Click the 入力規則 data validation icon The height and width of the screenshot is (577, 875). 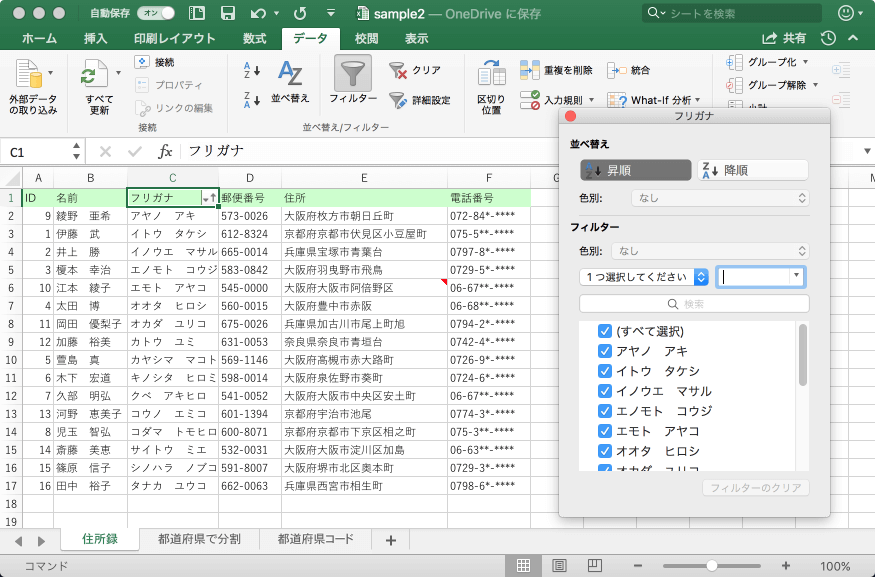click(x=530, y=100)
